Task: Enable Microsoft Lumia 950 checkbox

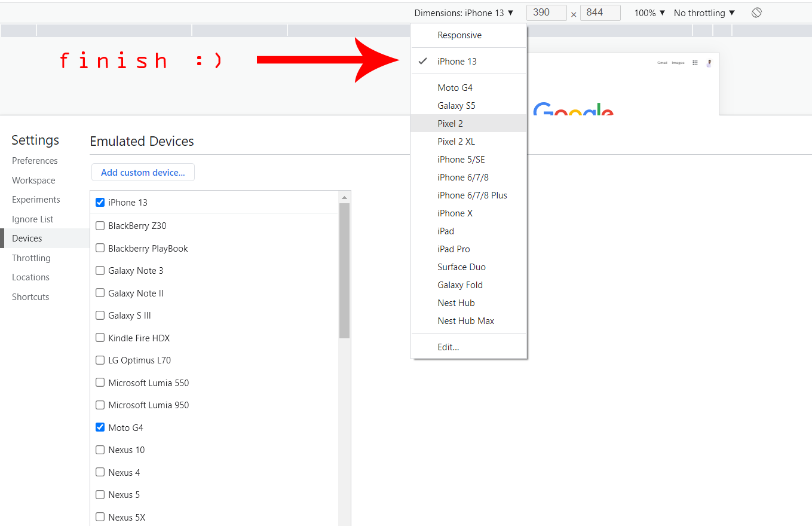Action: click(x=100, y=405)
